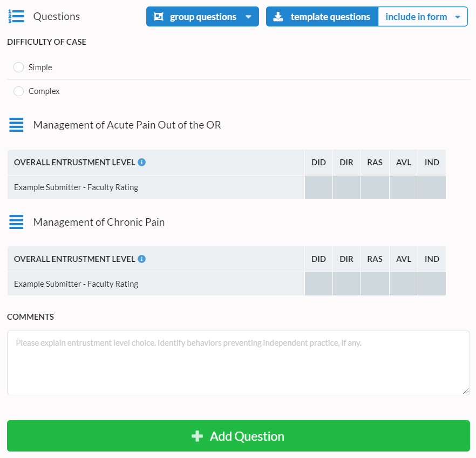Click info icon in Chronic Pain entrustment header
Screen dimensions: 476x458
[x=141, y=259]
